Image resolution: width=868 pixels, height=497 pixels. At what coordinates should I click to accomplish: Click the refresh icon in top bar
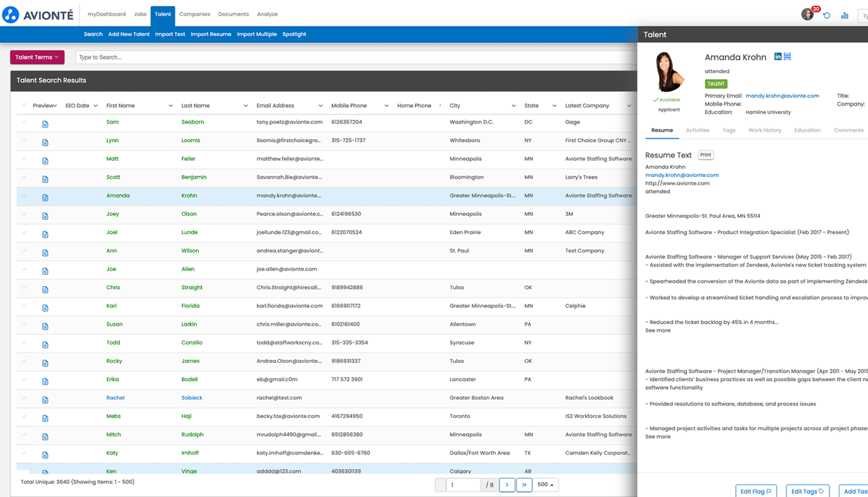[x=826, y=15]
